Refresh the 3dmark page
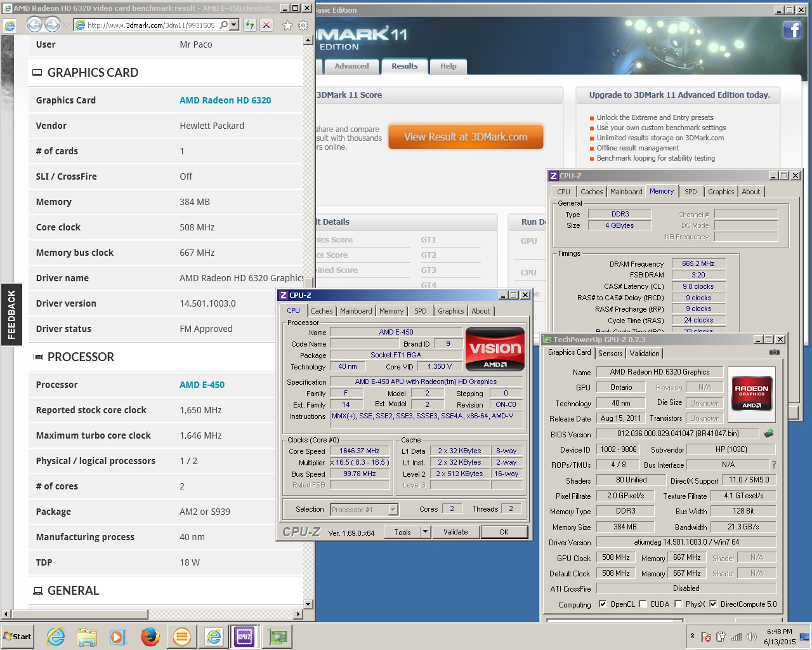The image size is (812, 650). 250,25
